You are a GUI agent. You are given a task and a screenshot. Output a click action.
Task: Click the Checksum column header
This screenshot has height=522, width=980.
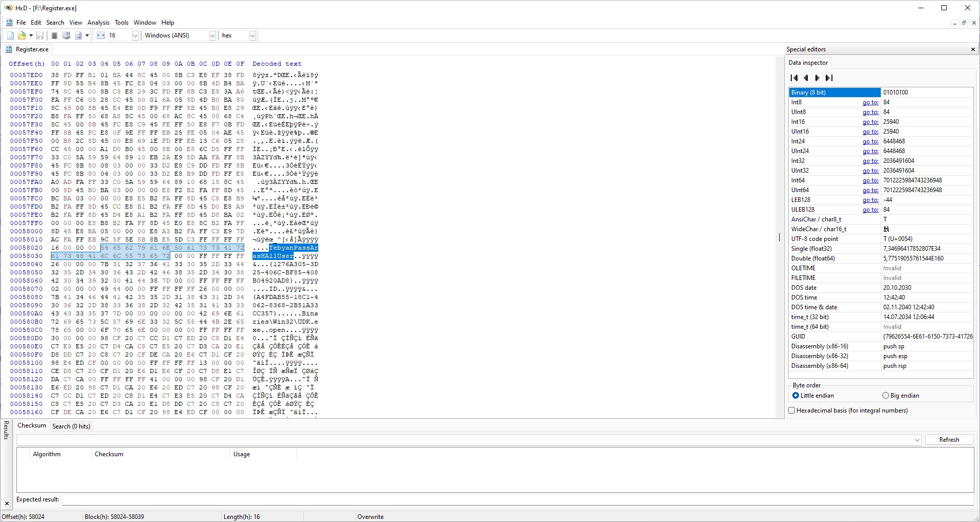(159, 454)
